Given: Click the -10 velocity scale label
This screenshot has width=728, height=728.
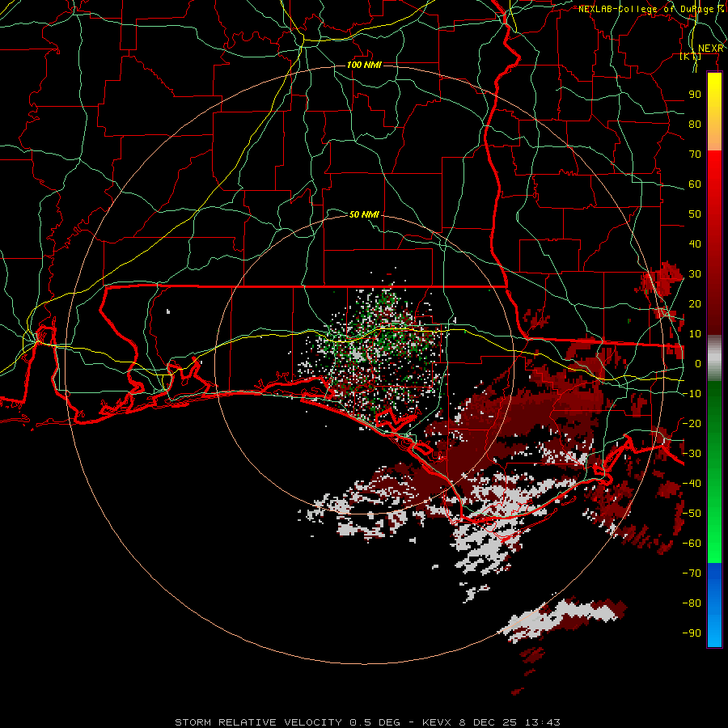Looking at the screenshot, I should click(692, 394).
